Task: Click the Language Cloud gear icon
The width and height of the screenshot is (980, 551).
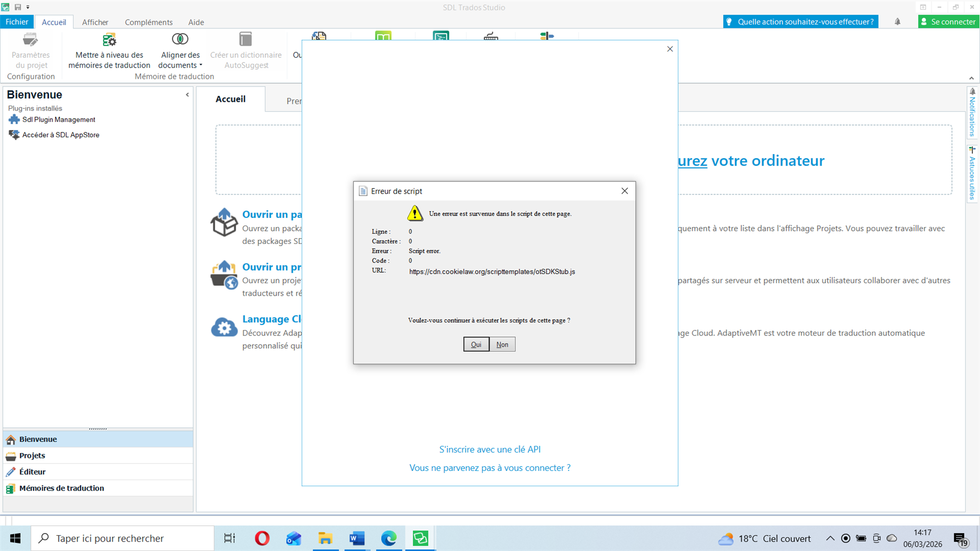Action: click(224, 327)
